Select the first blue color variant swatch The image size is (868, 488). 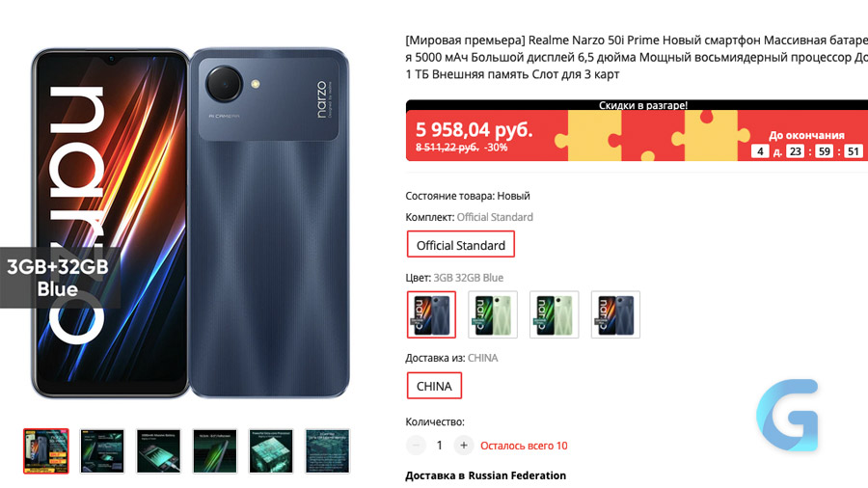(x=431, y=314)
